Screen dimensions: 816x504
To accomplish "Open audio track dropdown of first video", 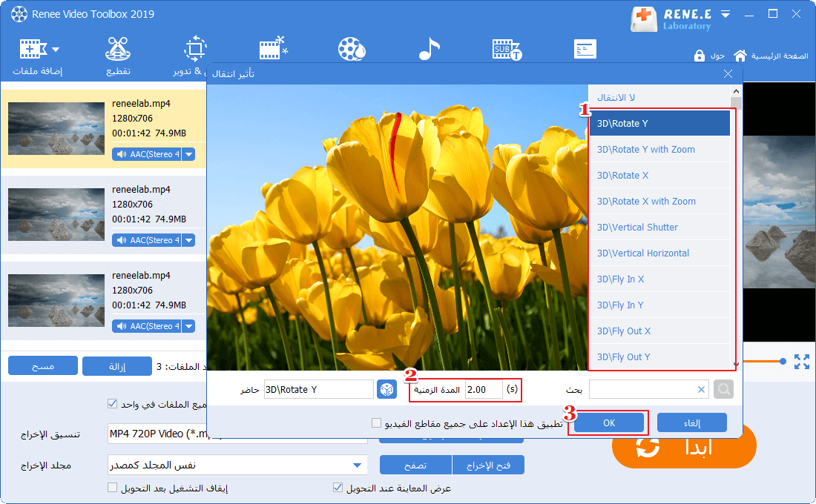I will 189,154.
